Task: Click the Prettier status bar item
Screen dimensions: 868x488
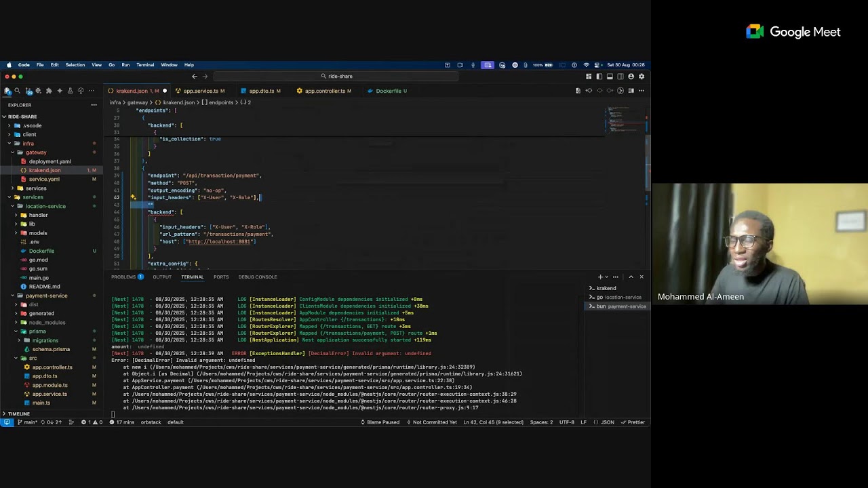Action: pyautogui.click(x=633, y=422)
